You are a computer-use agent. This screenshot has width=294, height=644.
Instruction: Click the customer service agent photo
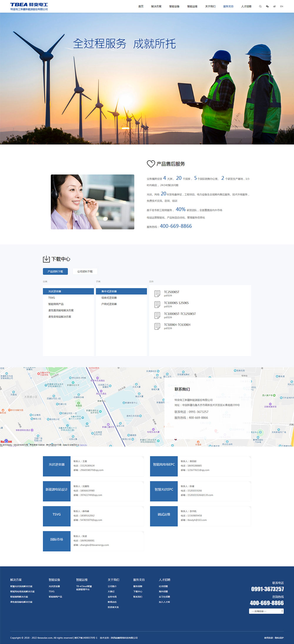click(x=93, y=202)
